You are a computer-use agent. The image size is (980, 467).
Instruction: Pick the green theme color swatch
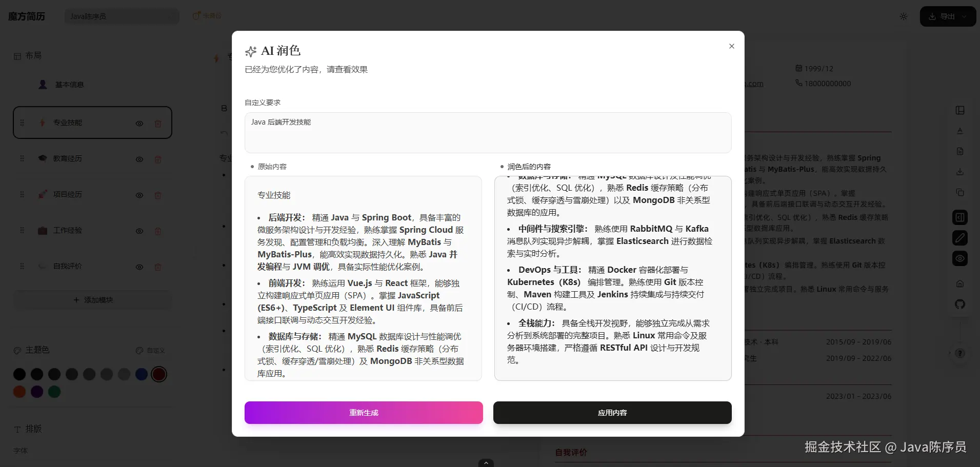pos(54,392)
